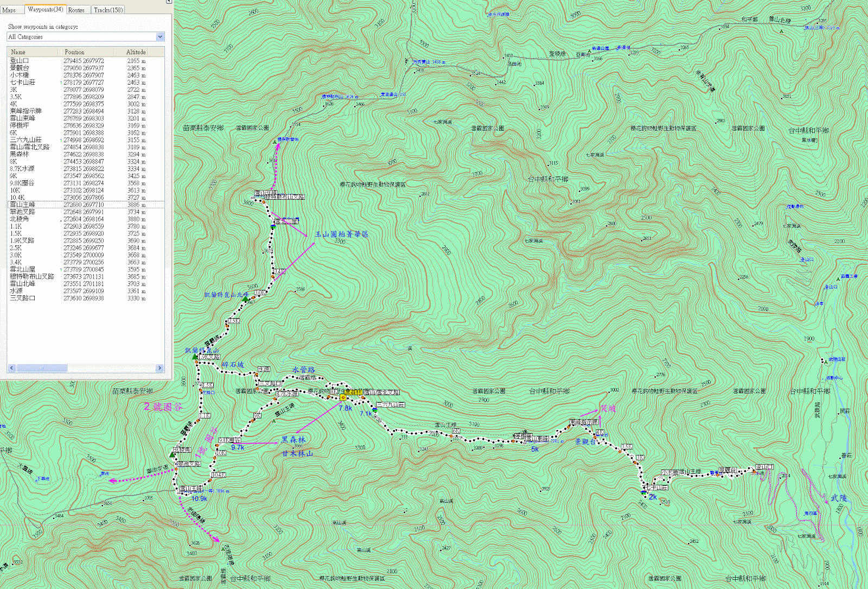Select the 8.7K水源 waypoint row
868x589 pixels.
coord(86,169)
